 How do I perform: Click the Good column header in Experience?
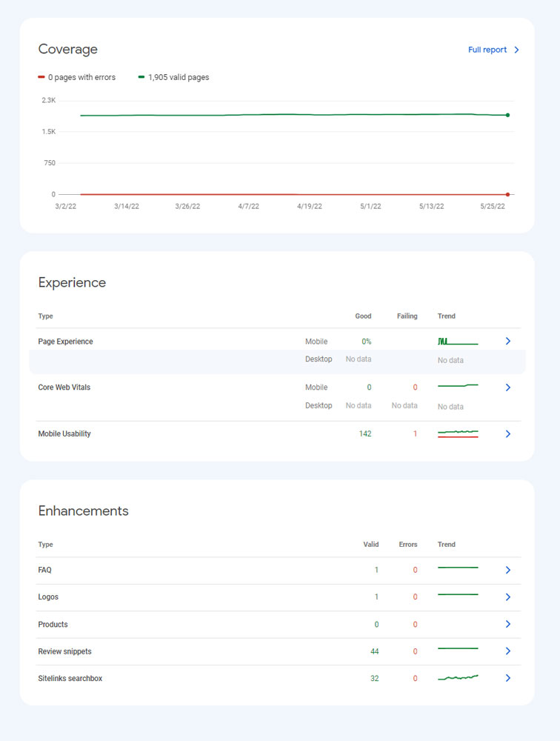[363, 316]
